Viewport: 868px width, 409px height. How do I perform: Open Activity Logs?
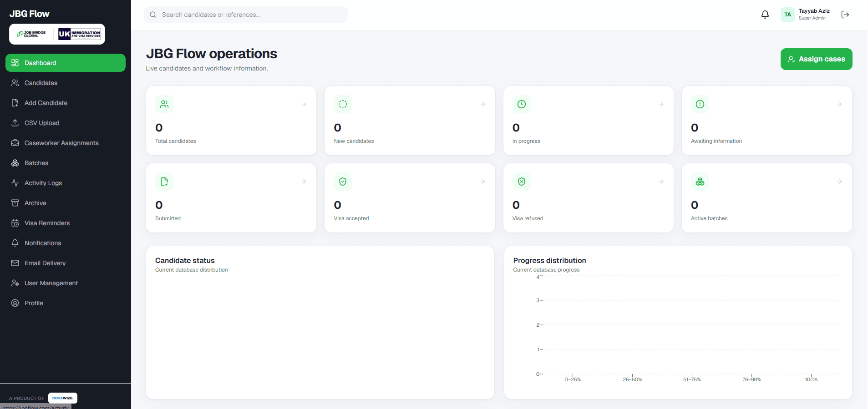pyautogui.click(x=66, y=183)
